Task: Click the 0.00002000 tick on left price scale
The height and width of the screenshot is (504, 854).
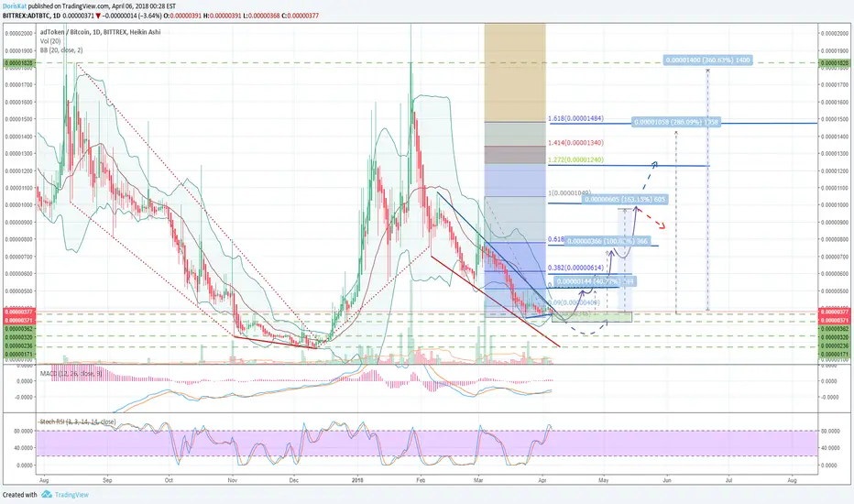Action: [x=18, y=33]
